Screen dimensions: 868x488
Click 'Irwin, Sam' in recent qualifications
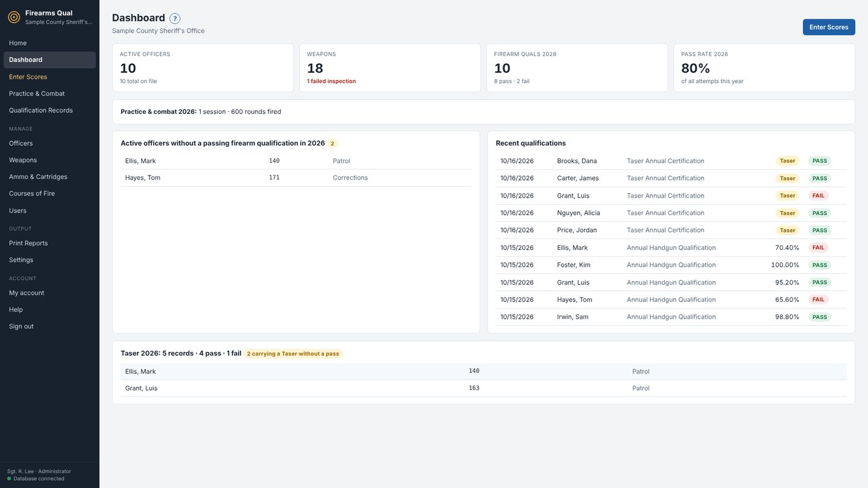click(x=573, y=317)
